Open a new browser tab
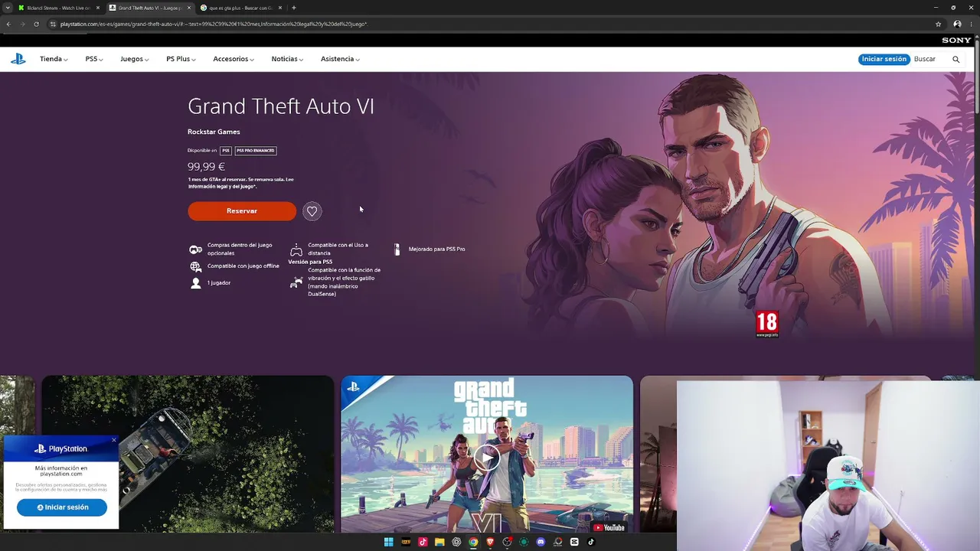This screenshot has width=980, height=551. (x=293, y=8)
